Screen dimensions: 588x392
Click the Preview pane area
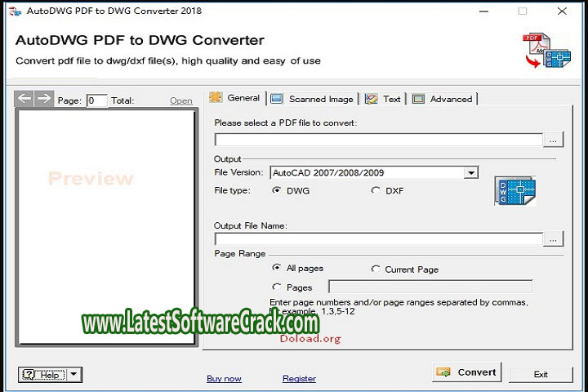pos(106,227)
